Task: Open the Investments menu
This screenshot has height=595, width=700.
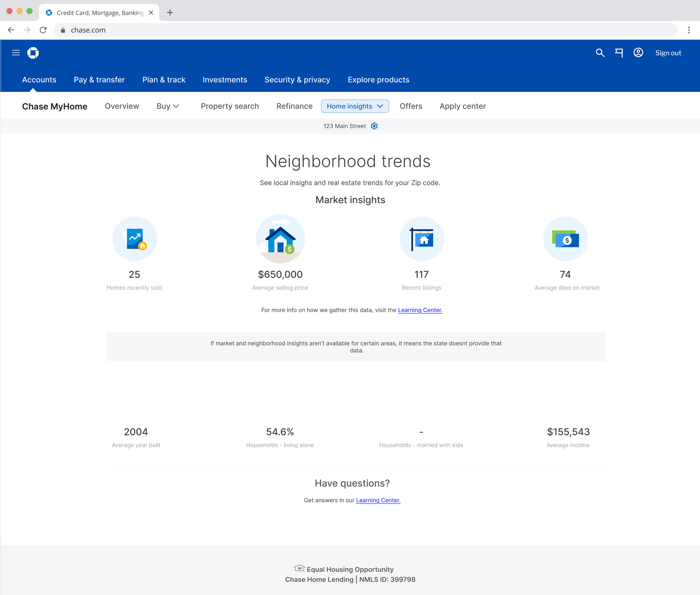Action: coord(225,80)
